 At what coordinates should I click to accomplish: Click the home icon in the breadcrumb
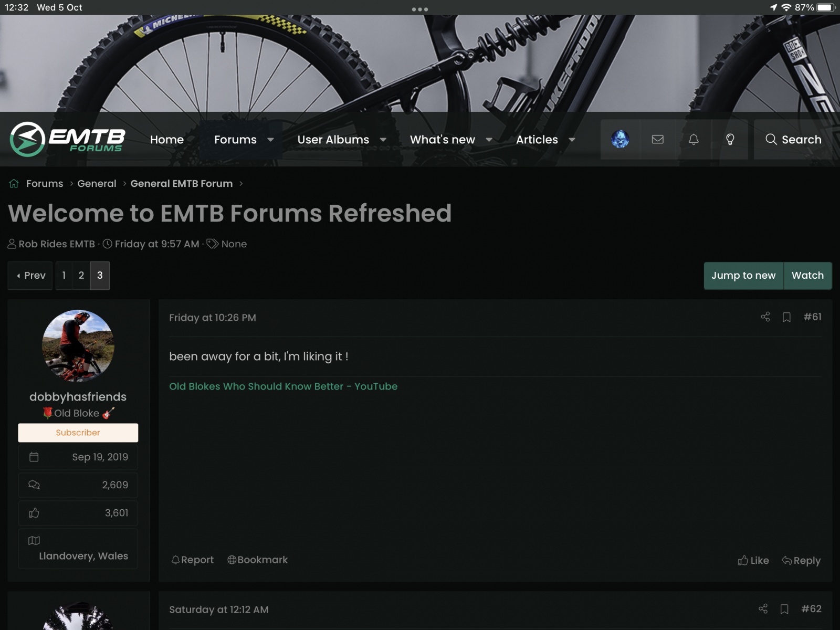(13, 183)
